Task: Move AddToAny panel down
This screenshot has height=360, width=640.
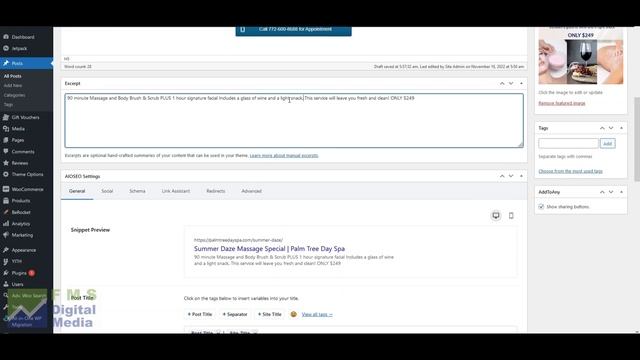Action: (611, 192)
